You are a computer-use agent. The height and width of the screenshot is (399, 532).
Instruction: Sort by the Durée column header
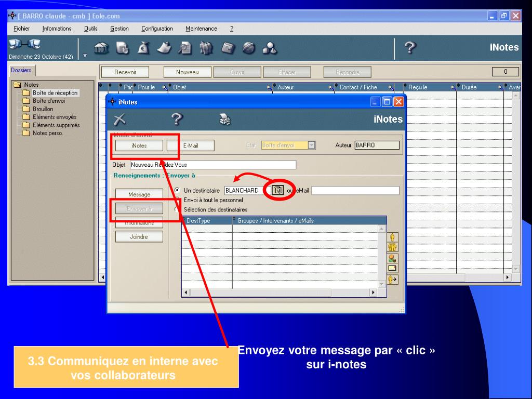tap(480, 87)
